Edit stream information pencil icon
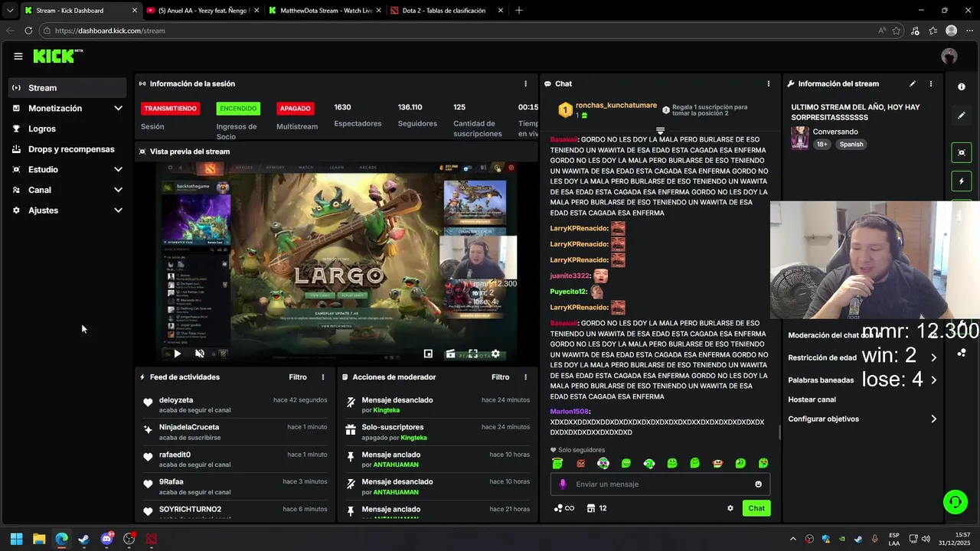The width and height of the screenshot is (980, 551). pyautogui.click(x=912, y=83)
